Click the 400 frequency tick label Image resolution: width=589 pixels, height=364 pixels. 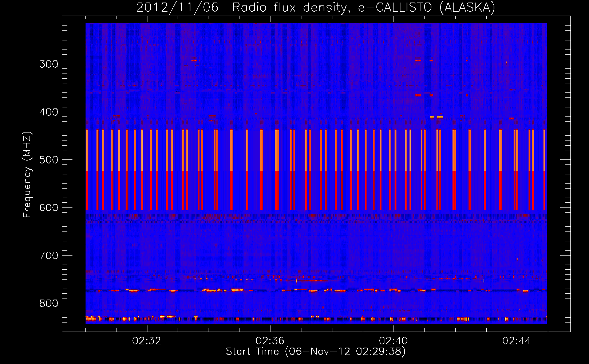[x=49, y=112]
